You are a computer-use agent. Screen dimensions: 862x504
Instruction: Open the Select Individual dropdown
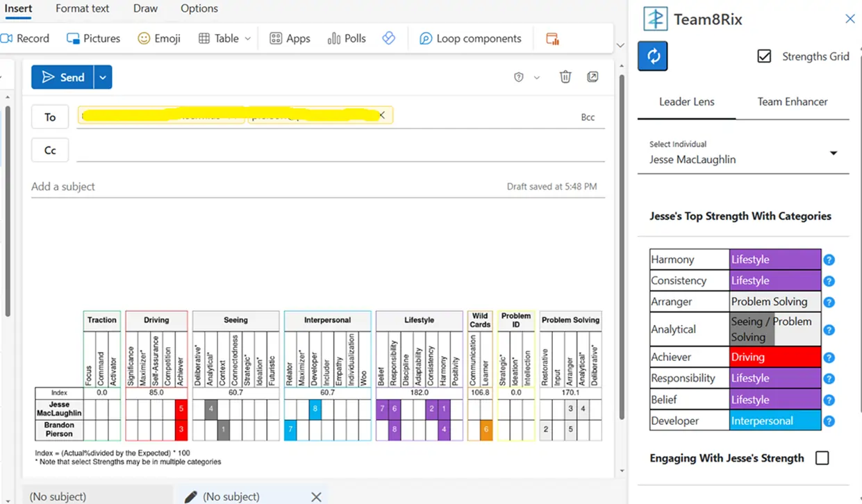(744, 153)
